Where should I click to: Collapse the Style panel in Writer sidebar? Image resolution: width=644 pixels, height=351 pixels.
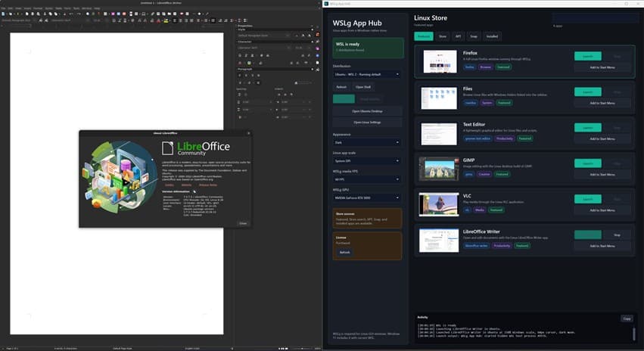241,30
